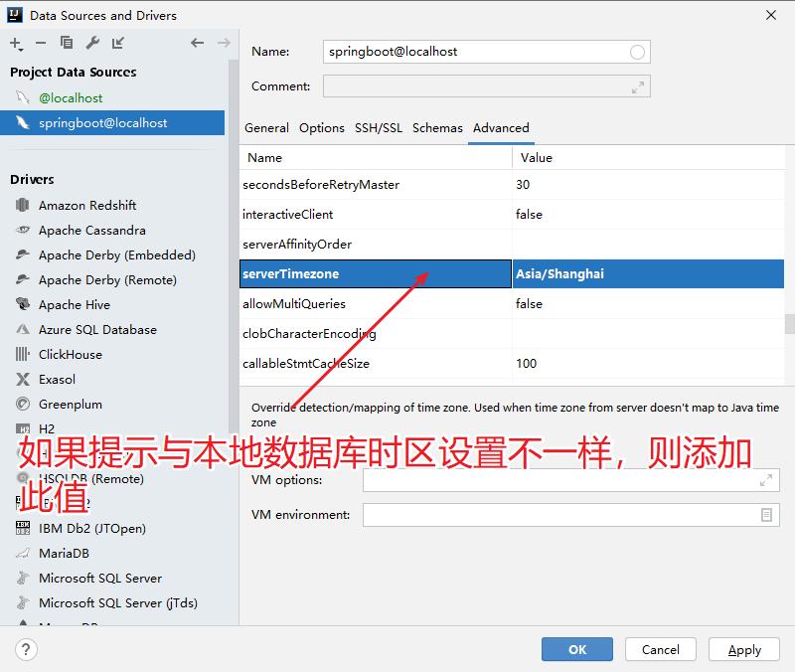Image resolution: width=795 pixels, height=672 pixels.
Task: Select Apache Derby (Remote) driver
Action: click(107, 280)
